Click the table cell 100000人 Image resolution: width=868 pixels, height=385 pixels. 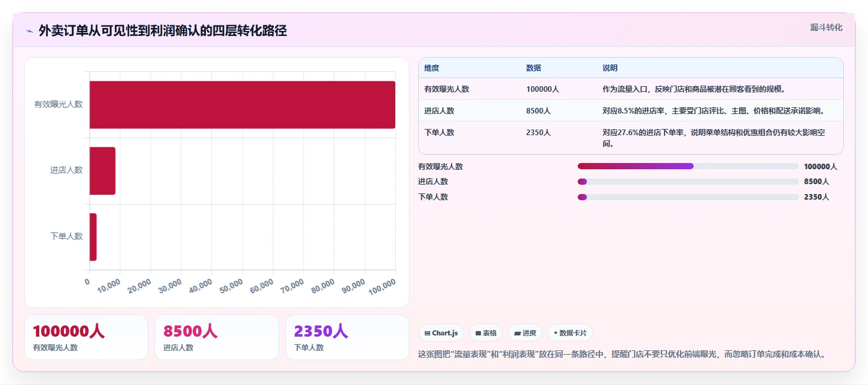(543, 89)
